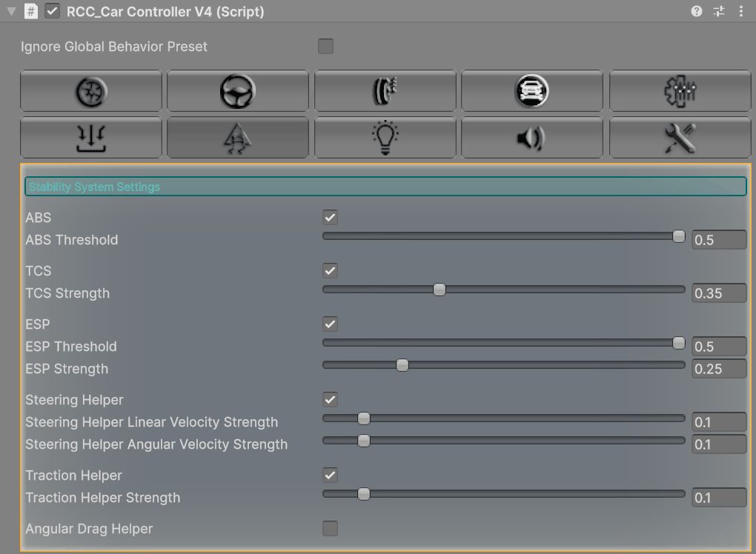Click Traction Helper Strength value field
Screen dimensions: 756x554
[x=719, y=498]
